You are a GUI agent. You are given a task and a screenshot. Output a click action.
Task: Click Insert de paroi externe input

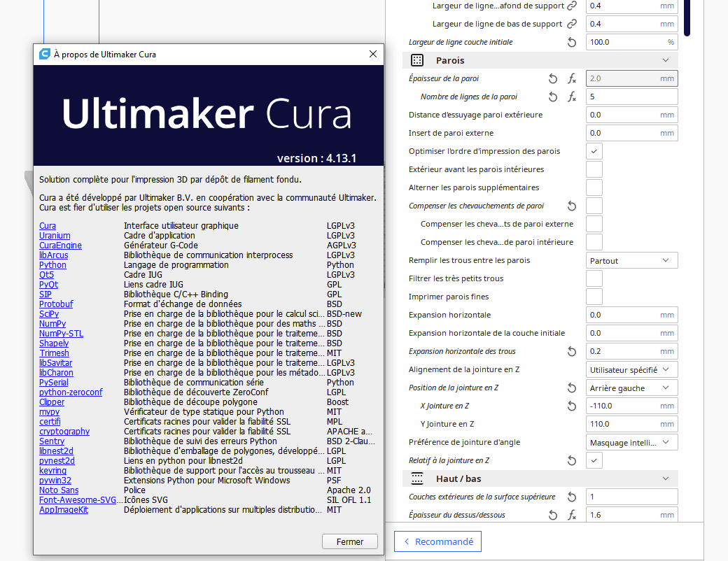click(631, 133)
